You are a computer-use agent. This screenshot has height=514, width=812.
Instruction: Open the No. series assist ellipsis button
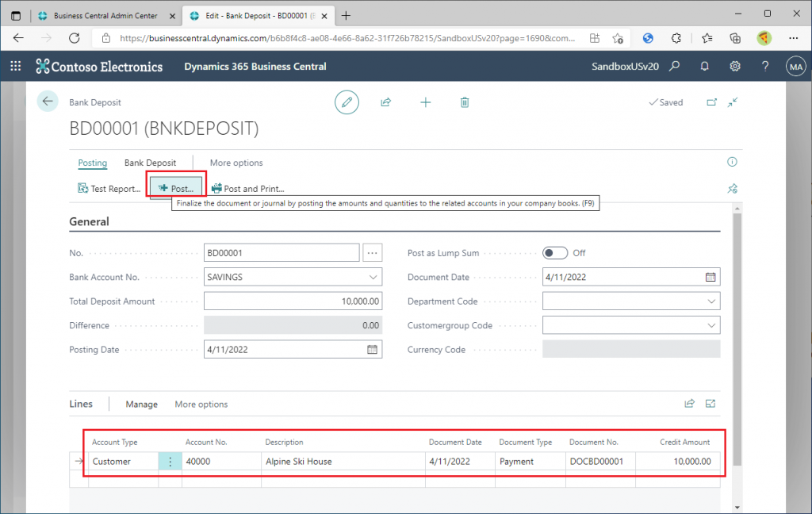click(373, 253)
